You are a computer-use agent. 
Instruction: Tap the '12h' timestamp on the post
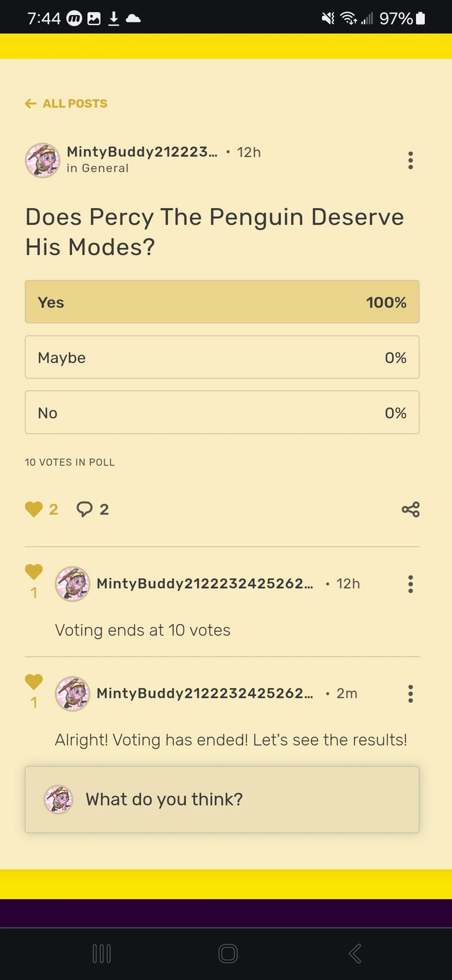point(247,152)
